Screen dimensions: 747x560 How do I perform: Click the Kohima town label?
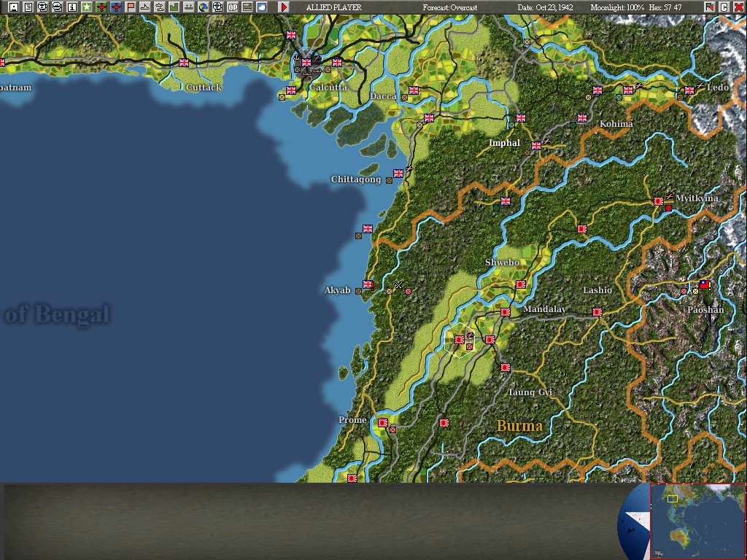[616, 124]
